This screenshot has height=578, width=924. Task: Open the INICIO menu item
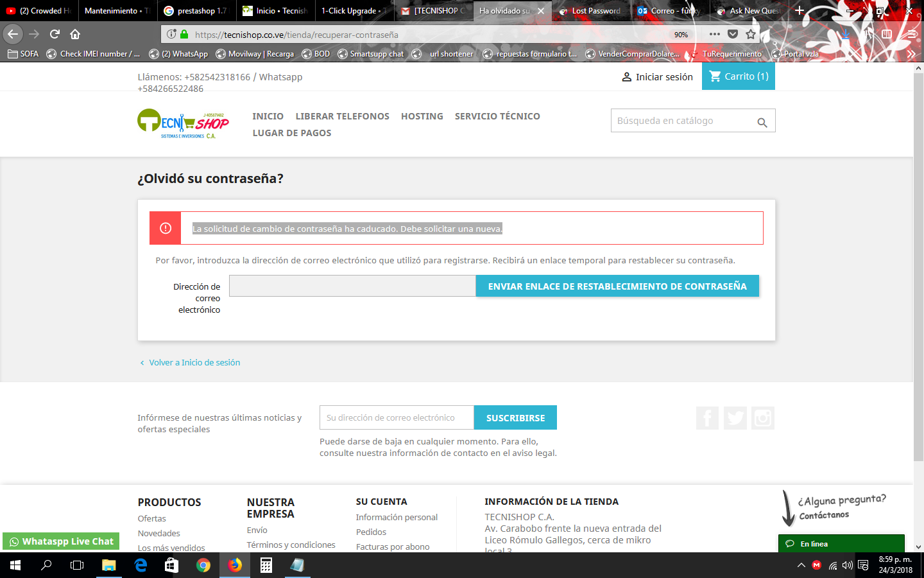(x=268, y=116)
